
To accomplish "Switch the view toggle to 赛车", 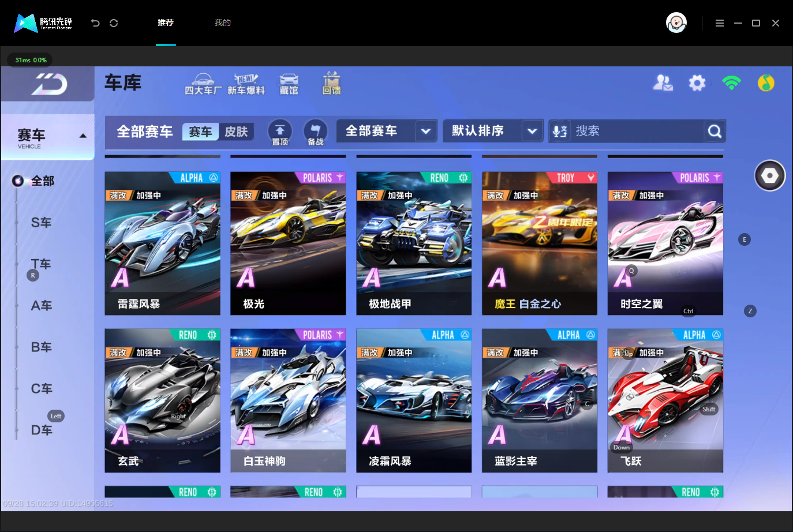I will coord(200,132).
